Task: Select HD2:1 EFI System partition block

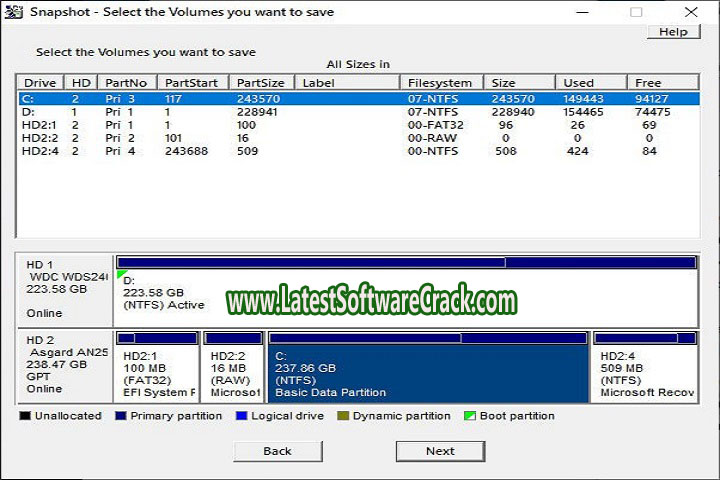Action: [158, 372]
